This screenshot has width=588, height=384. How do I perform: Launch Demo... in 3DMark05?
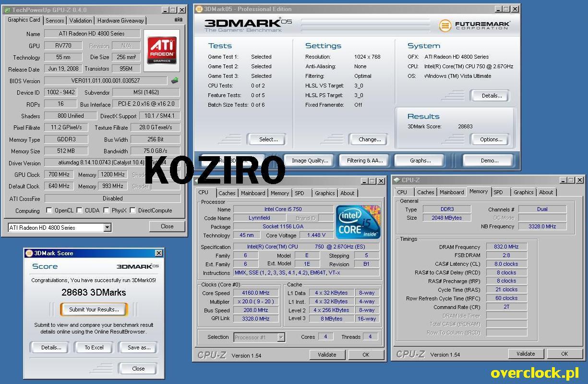(x=490, y=161)
